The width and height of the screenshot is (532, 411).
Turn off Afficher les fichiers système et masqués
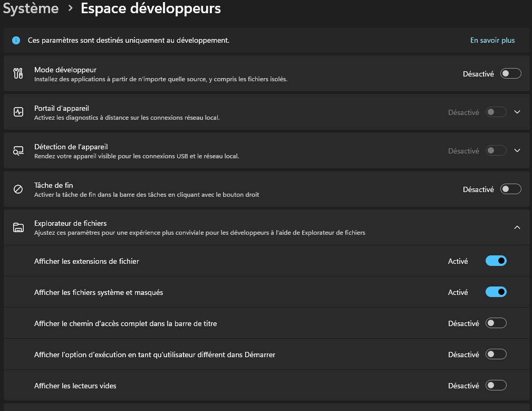(x=496, y=292)
